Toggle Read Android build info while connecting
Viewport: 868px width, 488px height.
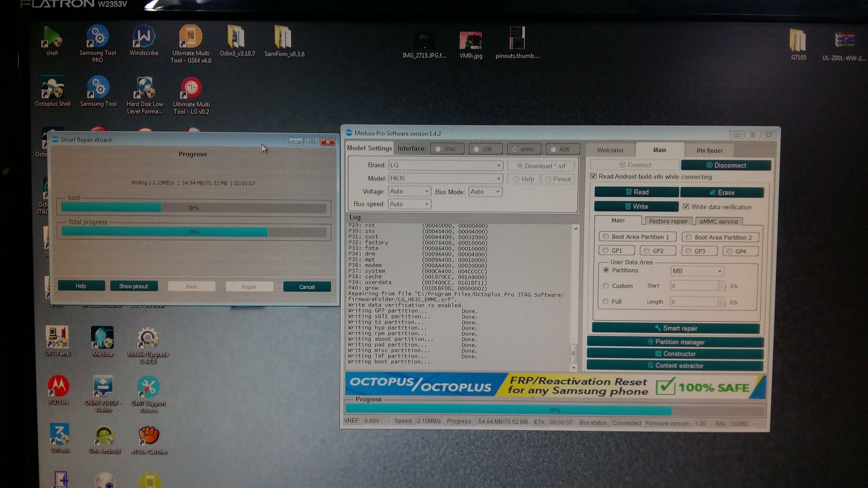point(593,176)
